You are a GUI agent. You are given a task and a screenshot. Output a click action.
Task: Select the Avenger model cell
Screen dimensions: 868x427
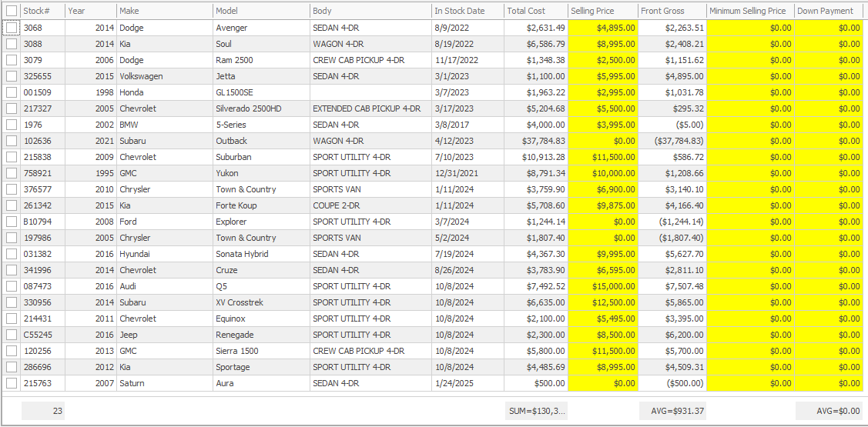pyautogui.click(x=261, y=28)
